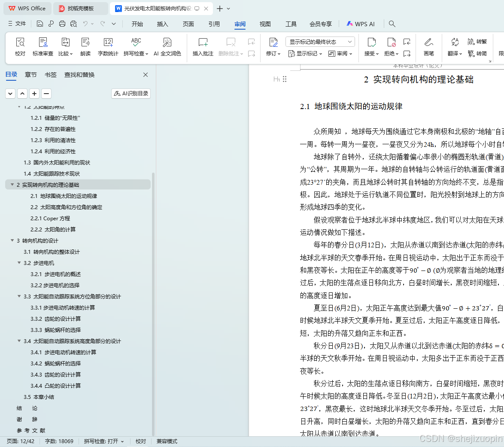The width and height of the screenshot is (504, 447).
Task: Switch to the 开始 ribbon tab
Action: (x=137, y=24)
